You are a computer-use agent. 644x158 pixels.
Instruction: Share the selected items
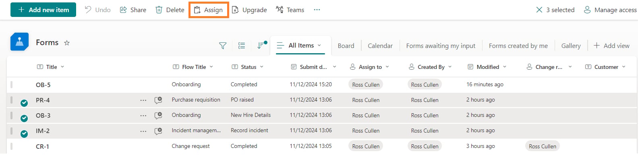(133, 10)
